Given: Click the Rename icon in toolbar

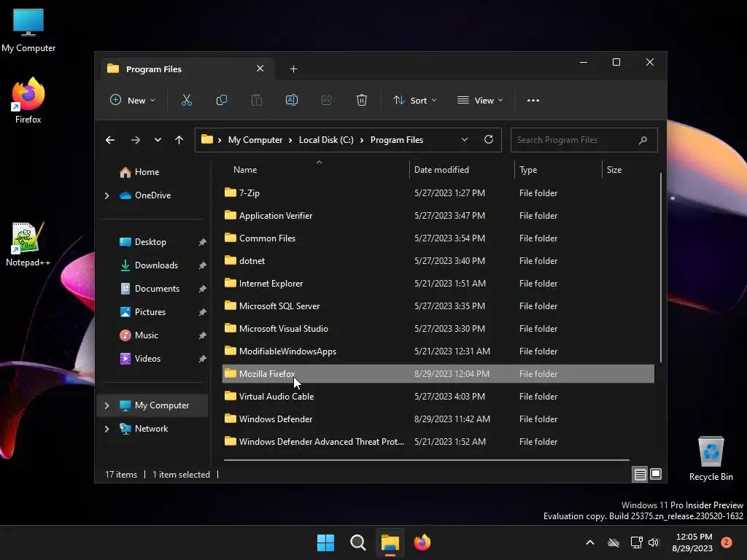Looking at the screenshot, I should point(292,100).
